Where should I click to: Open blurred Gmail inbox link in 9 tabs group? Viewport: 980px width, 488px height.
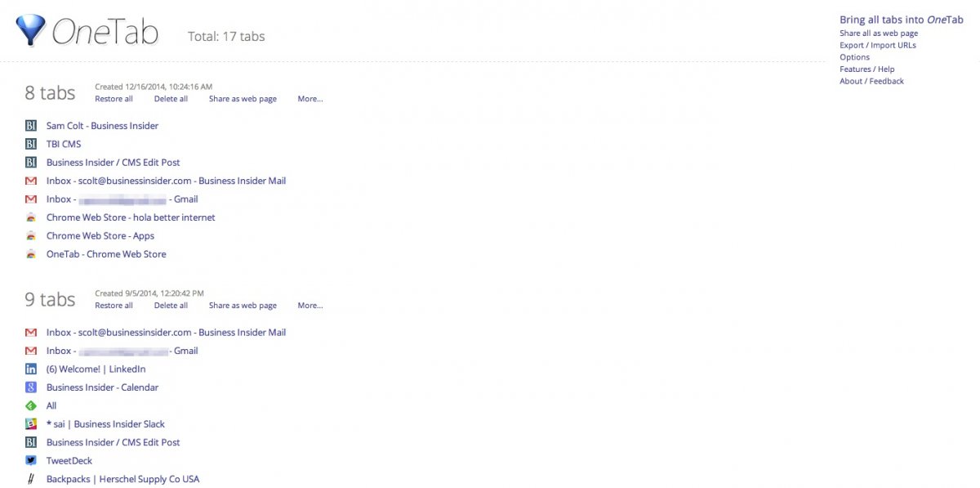click(x=122, y=351)
